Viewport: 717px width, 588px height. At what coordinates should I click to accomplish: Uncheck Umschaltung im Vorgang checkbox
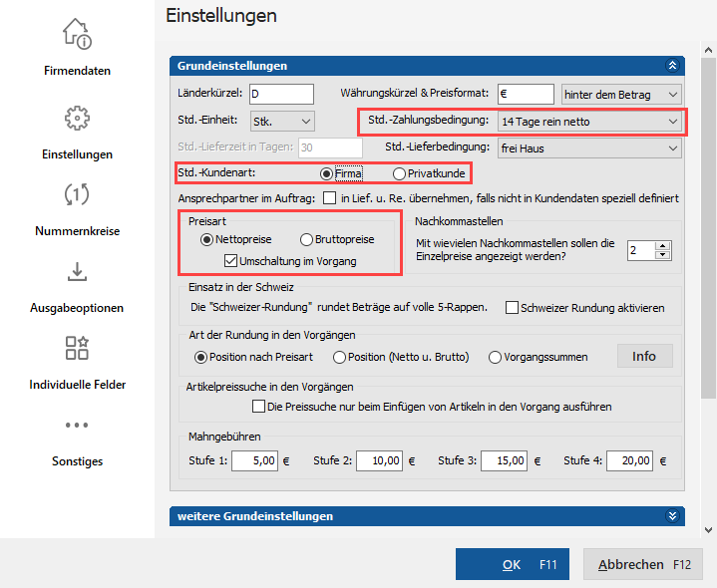pyautogui.click(x=232, y=261)
